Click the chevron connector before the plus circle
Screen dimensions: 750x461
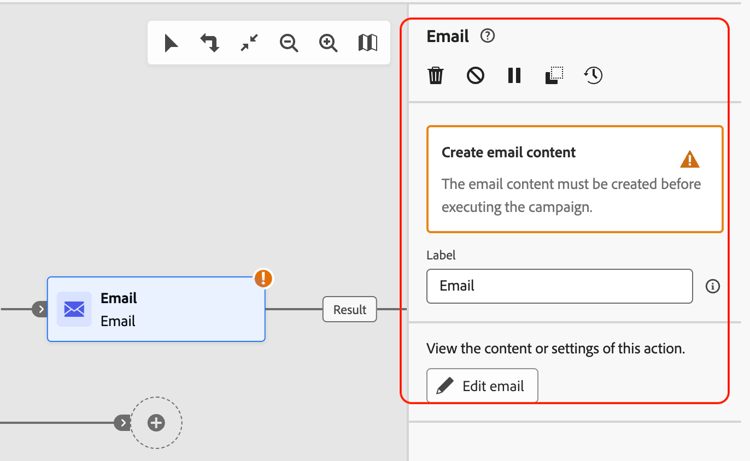(x=122, y=423)
